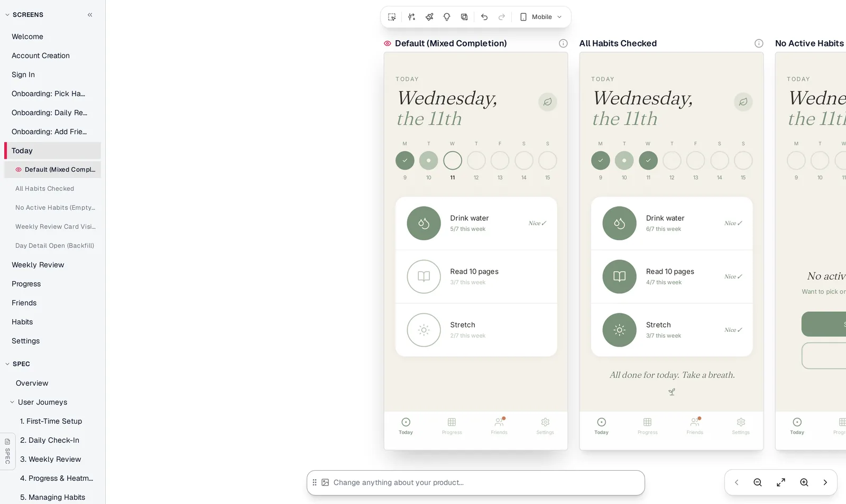The height and width of the screenshot is (504, 846).
Task: Toggle Stretch habit in All Habits Checked screen
Action: point(619,330)
